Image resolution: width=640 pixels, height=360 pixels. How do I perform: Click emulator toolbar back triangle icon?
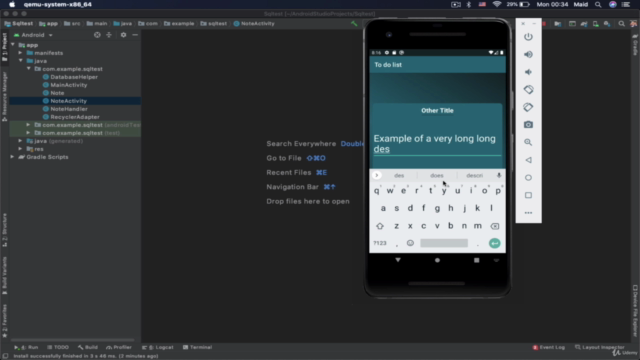pyautogui.click(x=528, y=160)
